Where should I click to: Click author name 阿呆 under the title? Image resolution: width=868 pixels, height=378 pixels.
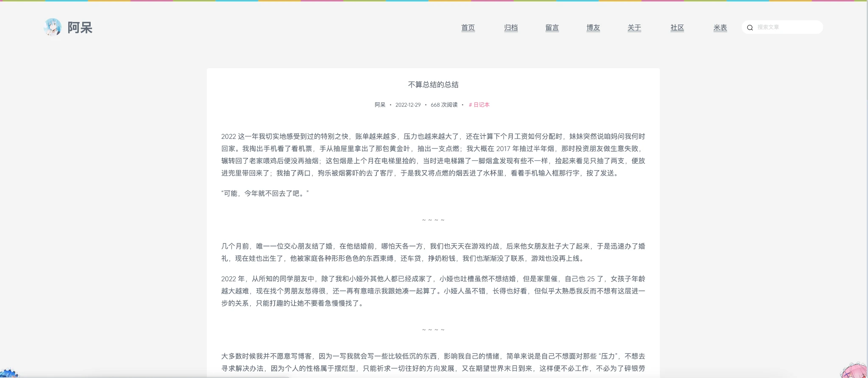click(380, 105)
